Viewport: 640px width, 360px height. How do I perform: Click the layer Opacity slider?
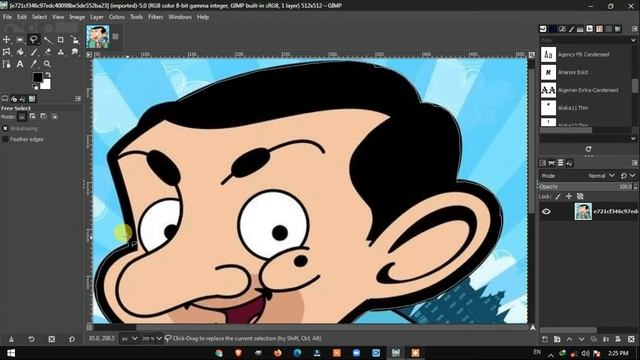tap(587, 187)
